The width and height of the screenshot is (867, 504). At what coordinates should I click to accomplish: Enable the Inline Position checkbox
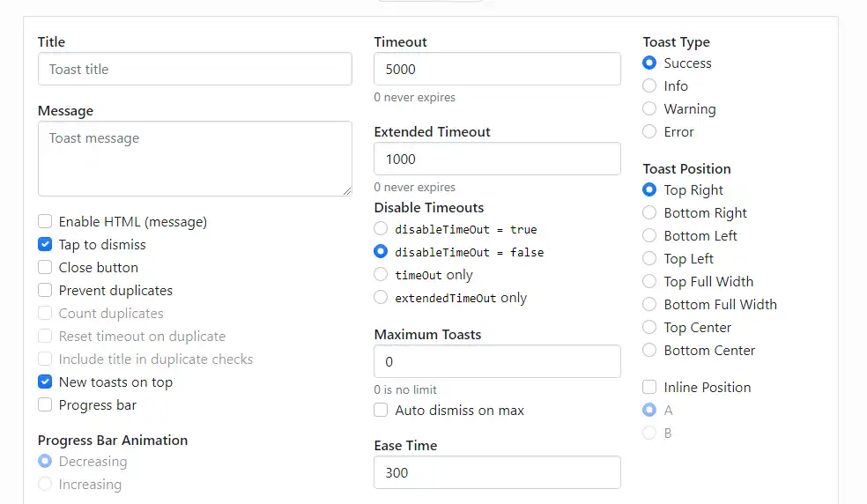649,388
